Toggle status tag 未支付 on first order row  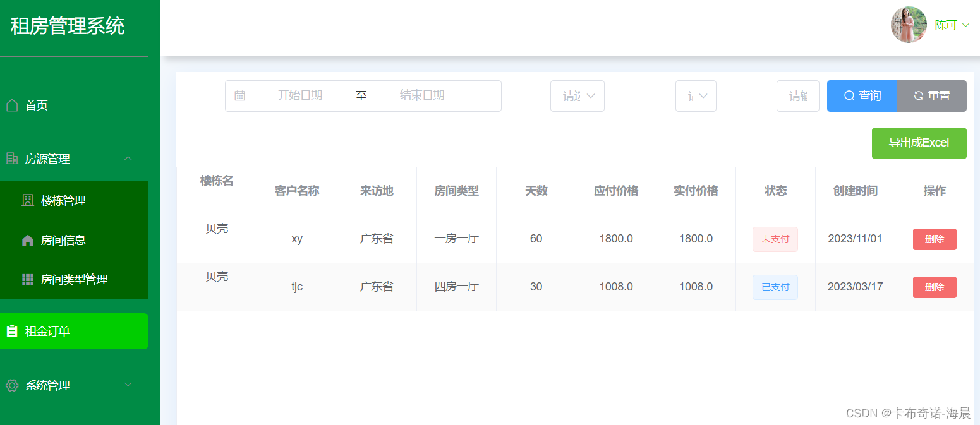pos(775,239)
